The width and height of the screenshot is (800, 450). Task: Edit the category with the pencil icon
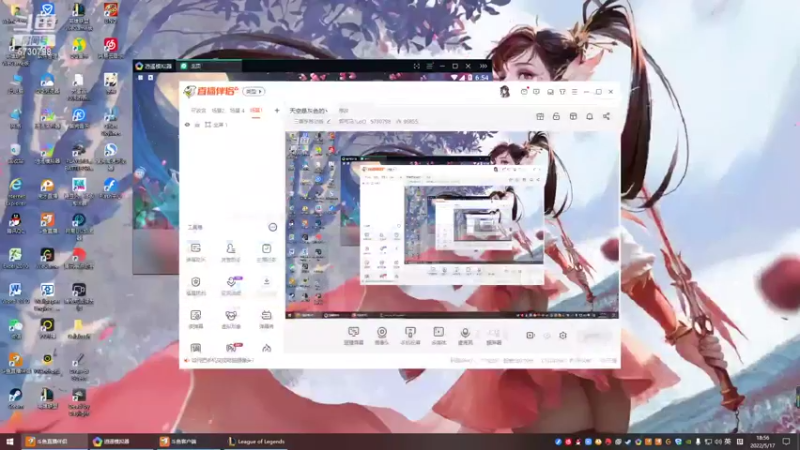(x=329, y=122)
